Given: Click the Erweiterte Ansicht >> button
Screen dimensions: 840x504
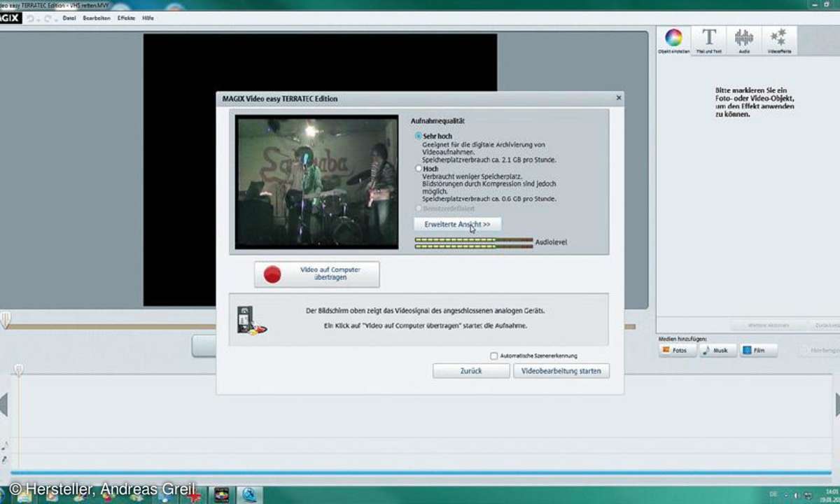Looking at the screenshot, I should click(457, 224).
